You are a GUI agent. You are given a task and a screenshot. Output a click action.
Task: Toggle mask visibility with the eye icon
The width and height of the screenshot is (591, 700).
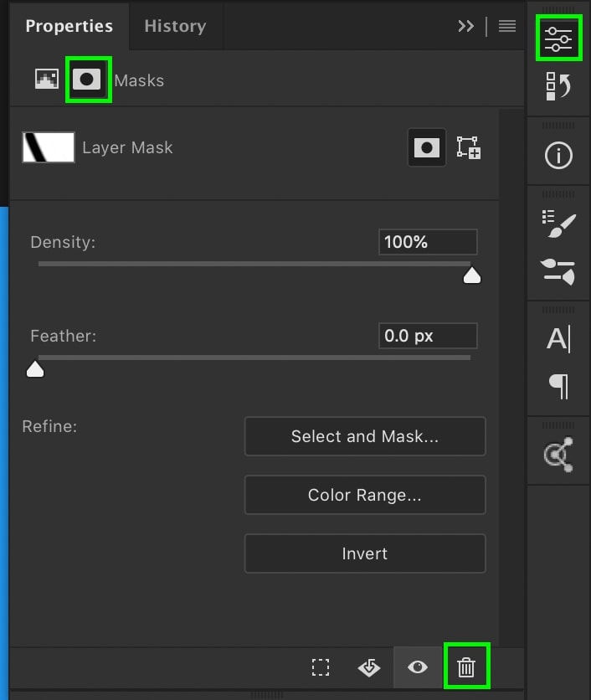[418, 667]
